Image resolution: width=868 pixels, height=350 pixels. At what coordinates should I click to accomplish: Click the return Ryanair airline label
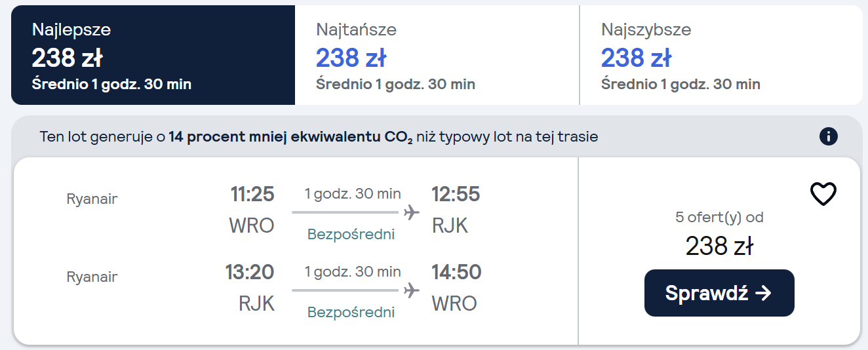coord(92,277)
